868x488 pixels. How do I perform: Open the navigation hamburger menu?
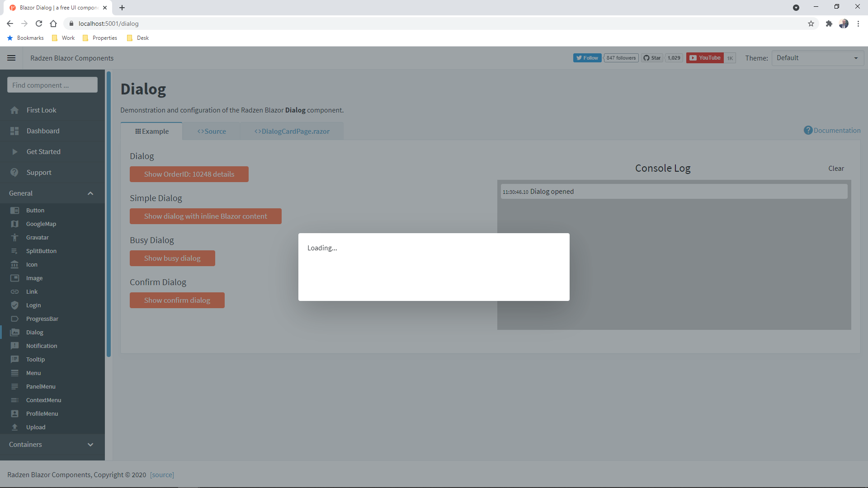click(11, 58)
